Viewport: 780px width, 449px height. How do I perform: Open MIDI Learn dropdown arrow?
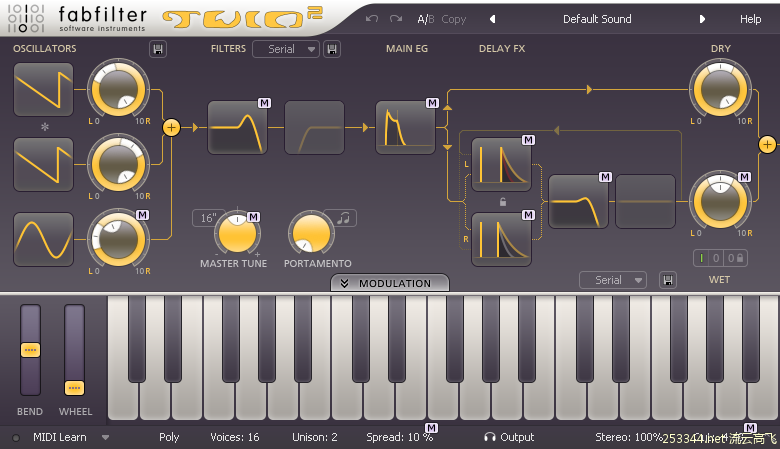pos(105,438)
